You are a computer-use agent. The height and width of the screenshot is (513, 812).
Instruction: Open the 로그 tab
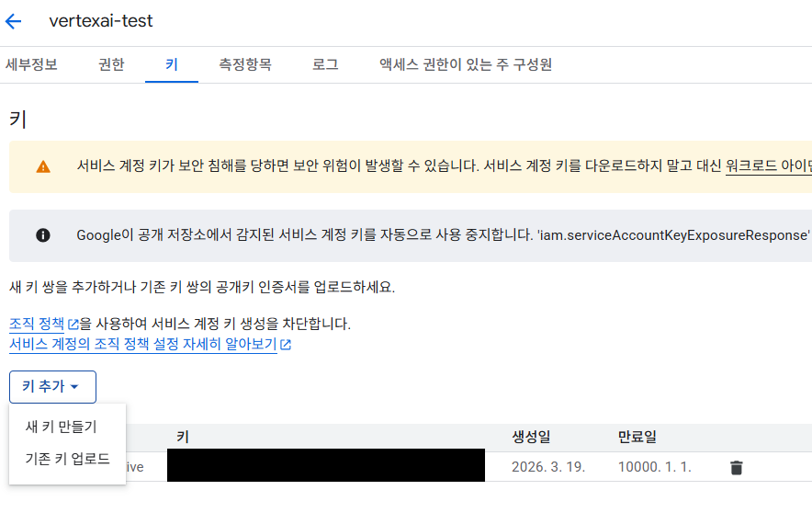pos(325,64)
